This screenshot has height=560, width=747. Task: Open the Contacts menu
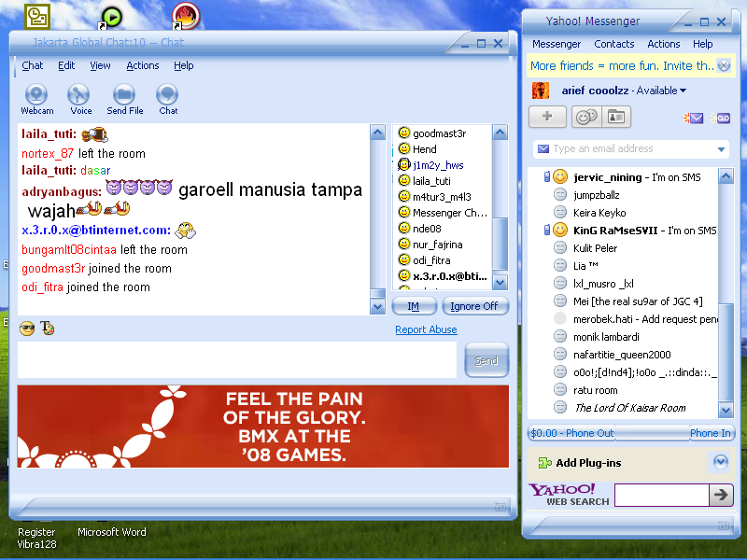[x=614, y=44]
